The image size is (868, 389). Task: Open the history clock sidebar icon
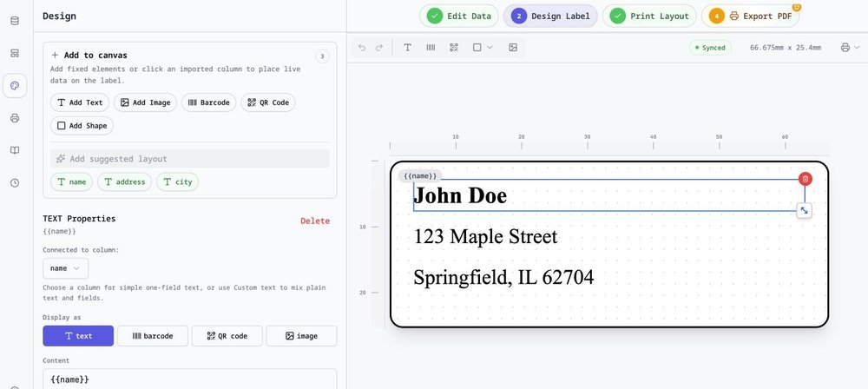(x=15, y=183)
